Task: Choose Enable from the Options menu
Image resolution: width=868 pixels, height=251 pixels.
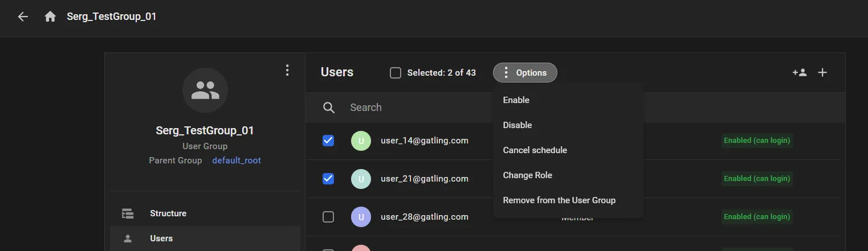Action: (x=568, y=100)
